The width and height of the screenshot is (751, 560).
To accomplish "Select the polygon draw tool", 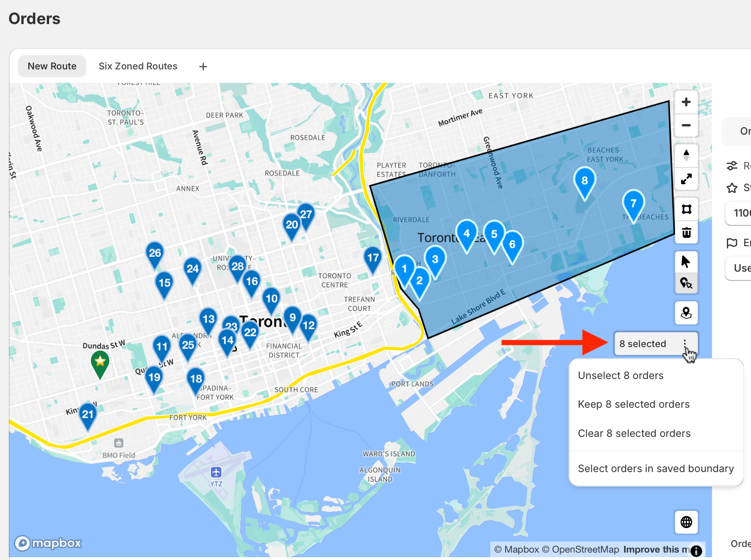I will [686, 209].
